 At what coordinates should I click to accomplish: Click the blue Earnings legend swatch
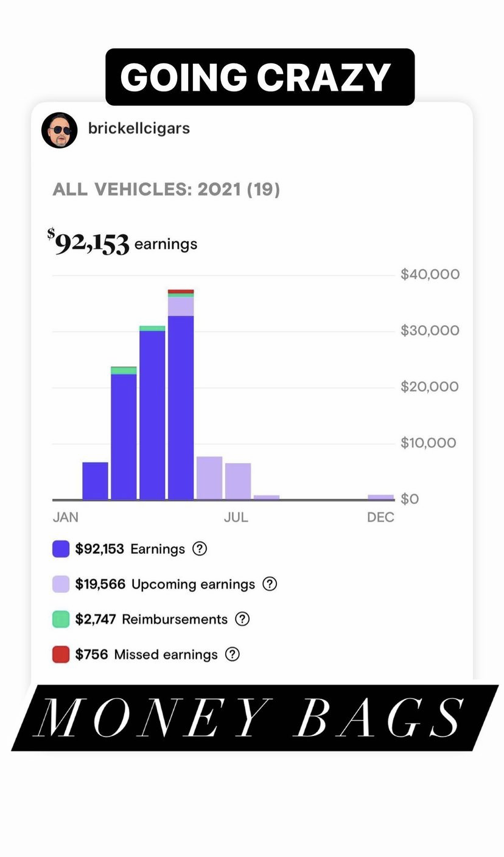[61, 549]
